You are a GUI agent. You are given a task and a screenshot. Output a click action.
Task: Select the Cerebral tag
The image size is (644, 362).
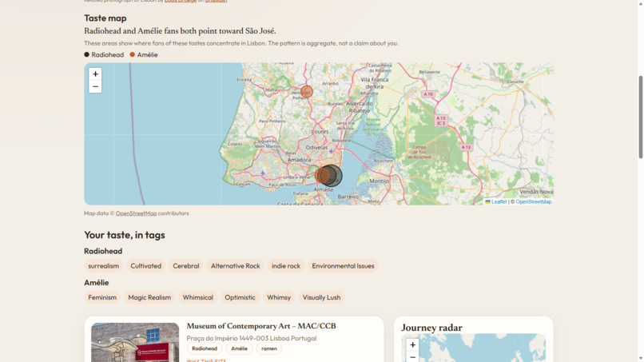(186, 266)
